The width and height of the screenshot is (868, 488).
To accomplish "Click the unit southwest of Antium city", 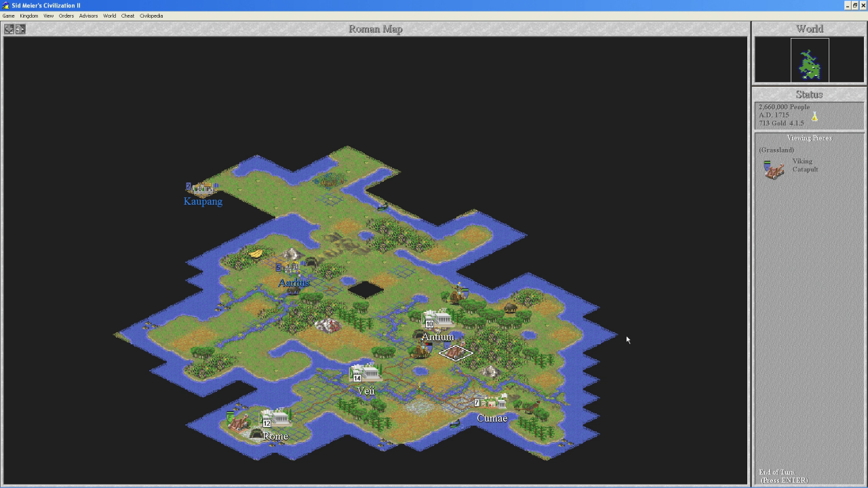I will pyautogui.click(x=422, y=349).
